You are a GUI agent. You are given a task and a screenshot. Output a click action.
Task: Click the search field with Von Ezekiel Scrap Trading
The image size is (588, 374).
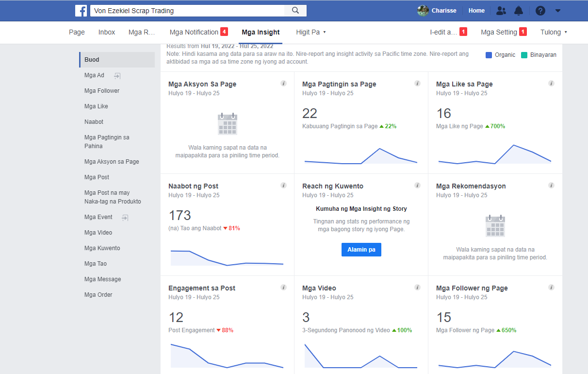click(x=187, y=11)
